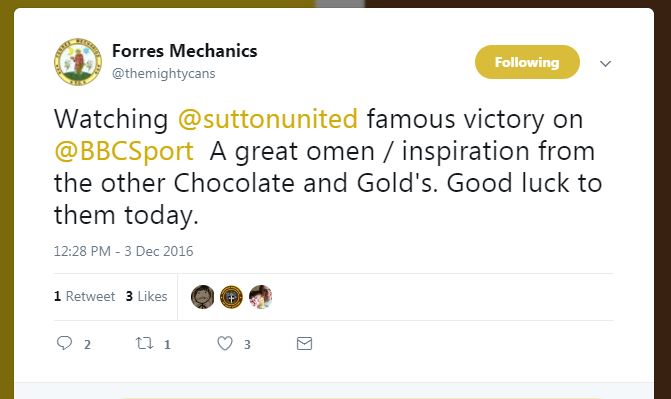View second liker's dark round badge avatar
The height and width of the screenshot is (399, 671).
pyautogui.click(x=232, y=297)
